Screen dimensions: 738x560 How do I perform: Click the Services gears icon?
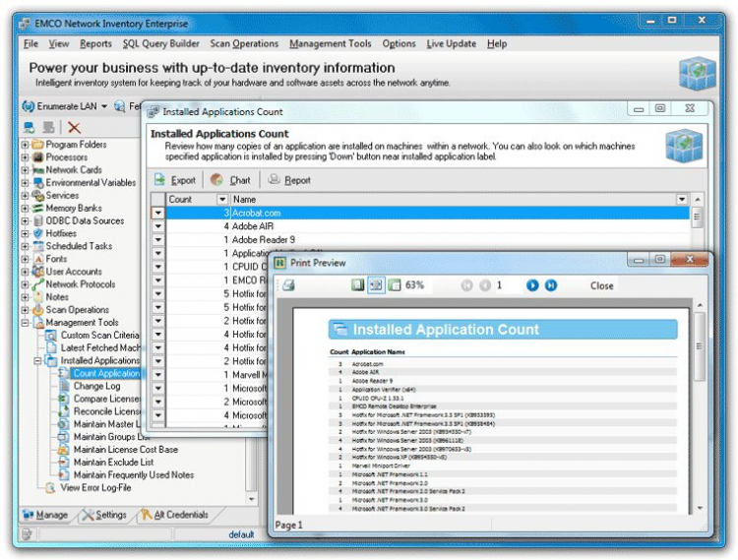(x=38, y=195)
